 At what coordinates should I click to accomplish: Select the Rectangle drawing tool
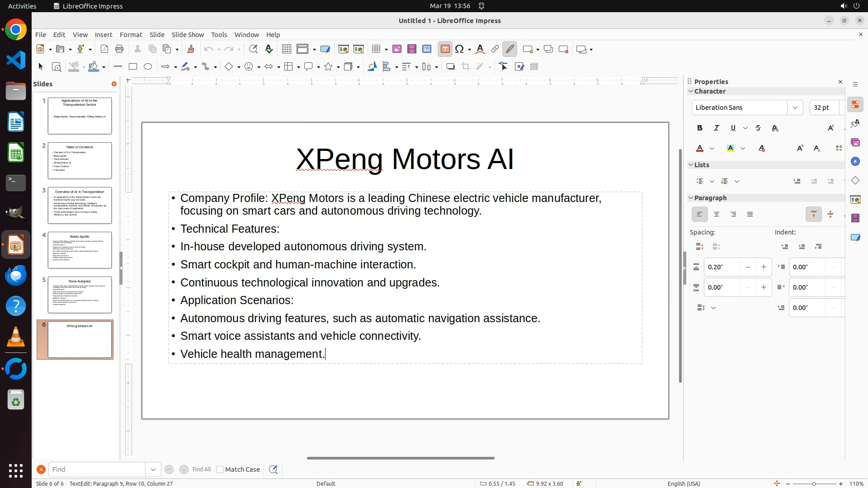pos(132,67)
